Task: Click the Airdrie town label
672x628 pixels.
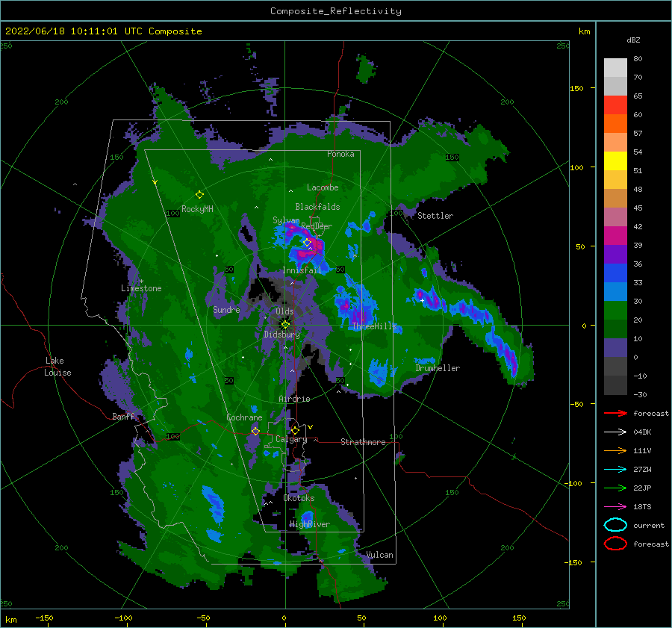Action: pos(294,399)
